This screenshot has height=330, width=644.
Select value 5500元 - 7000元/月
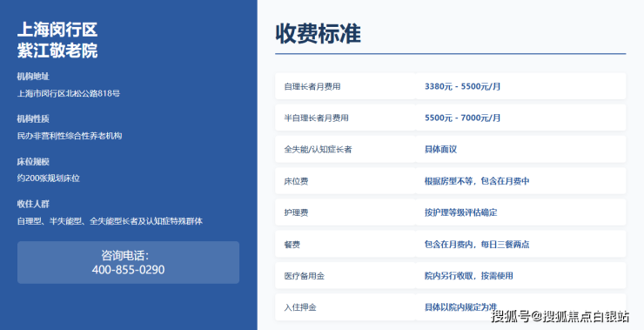(x=462, y=118)
